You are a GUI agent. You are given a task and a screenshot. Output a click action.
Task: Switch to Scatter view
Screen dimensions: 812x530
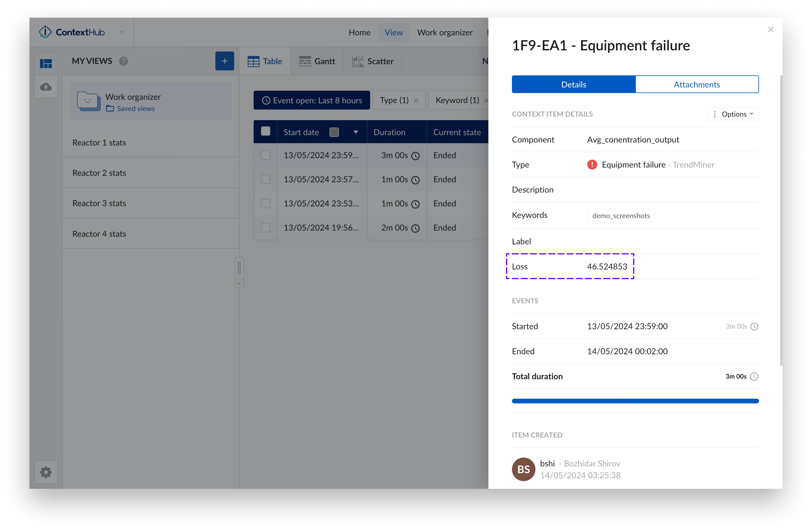pos(373,61)
